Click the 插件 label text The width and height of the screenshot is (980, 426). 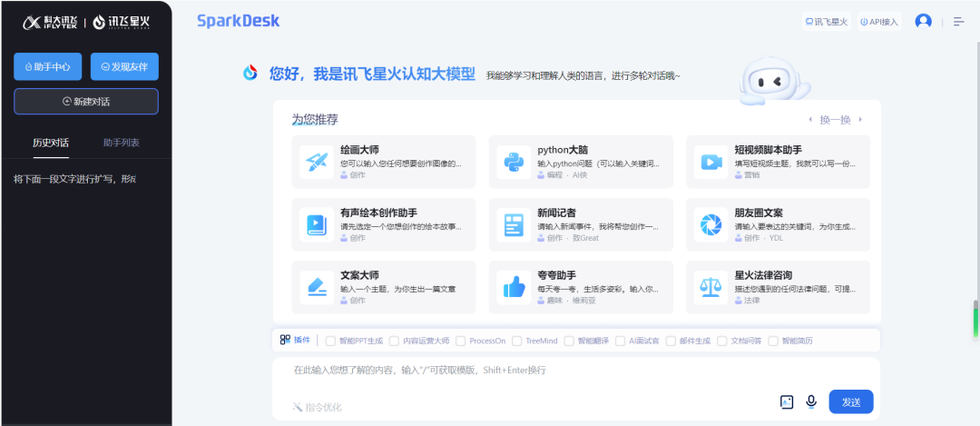tap(302, 340)
